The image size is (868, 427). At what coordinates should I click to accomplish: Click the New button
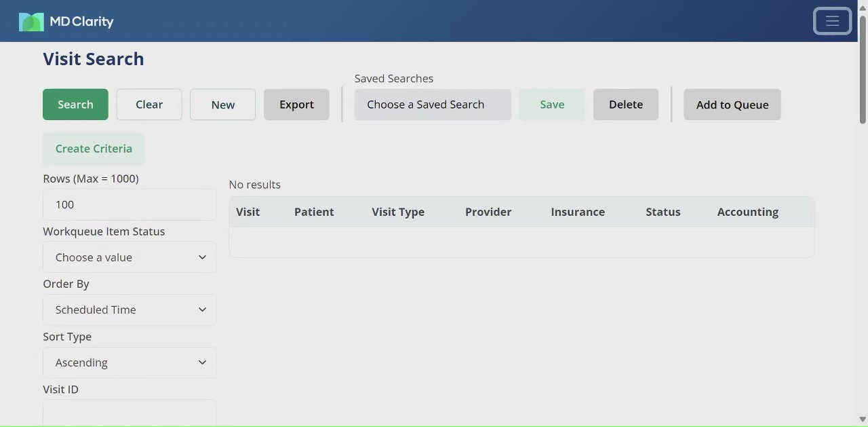coord(222,105)
